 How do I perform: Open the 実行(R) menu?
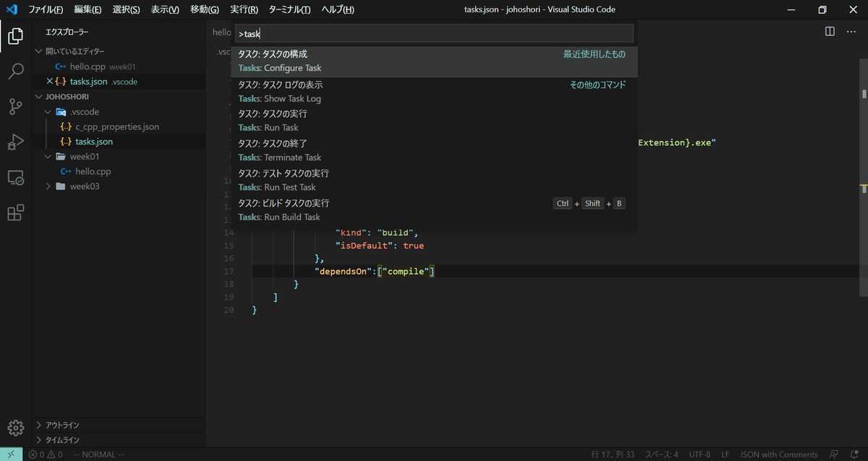click(x=244, y=9)
